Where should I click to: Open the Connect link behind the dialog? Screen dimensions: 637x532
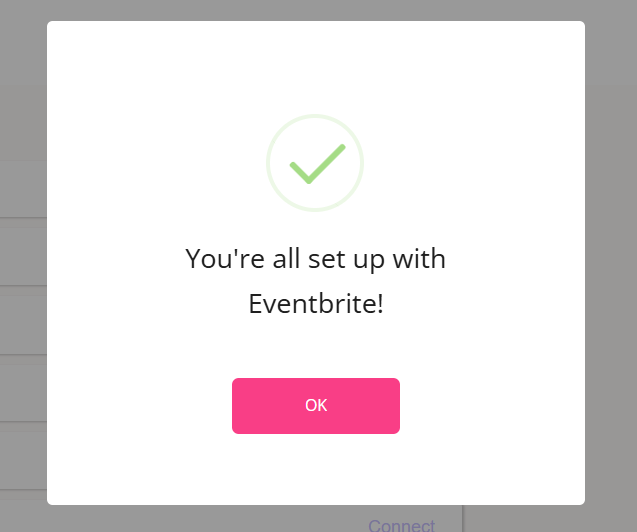pyautogui.click(x=401, y=525)
